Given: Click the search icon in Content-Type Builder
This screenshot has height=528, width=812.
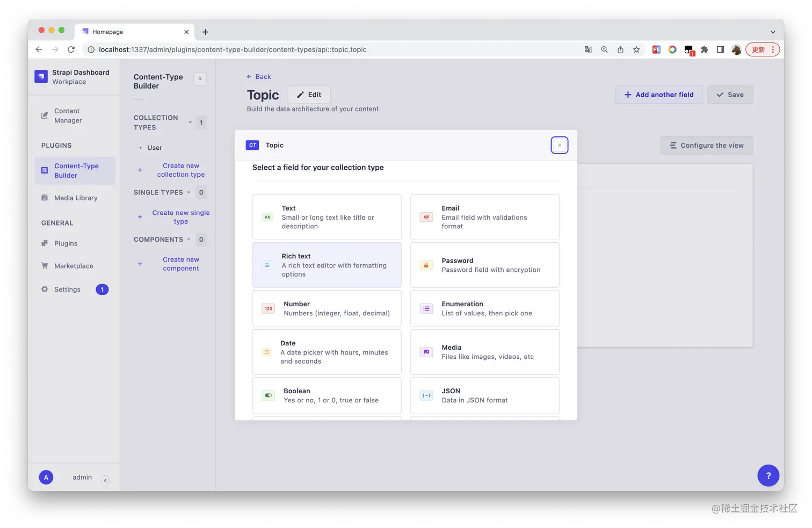Looking at the screenshot, I should pyautogui.click(x=200, y=79).
